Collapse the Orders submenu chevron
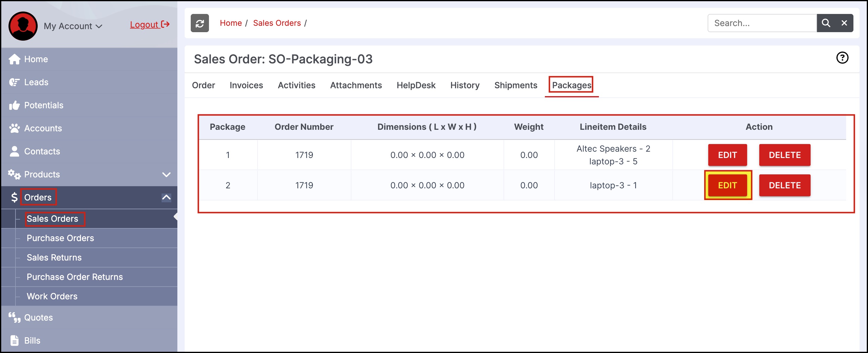 click(x=166, y=197)
